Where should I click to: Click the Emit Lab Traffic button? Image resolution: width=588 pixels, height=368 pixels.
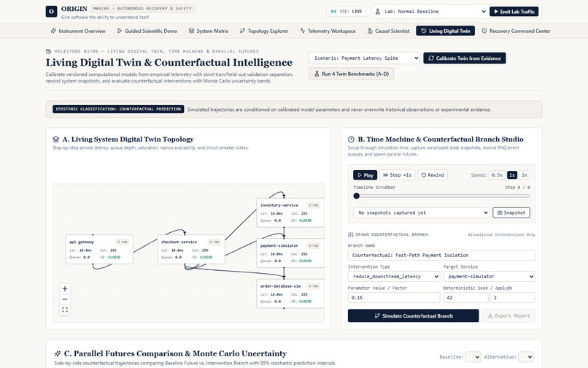(x=514, y=12)
